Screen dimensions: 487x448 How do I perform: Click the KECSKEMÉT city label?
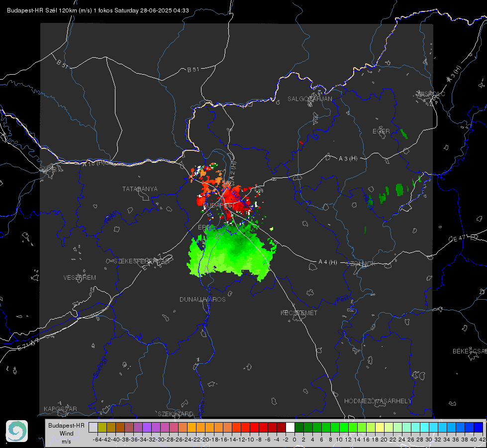coord(299,313)
